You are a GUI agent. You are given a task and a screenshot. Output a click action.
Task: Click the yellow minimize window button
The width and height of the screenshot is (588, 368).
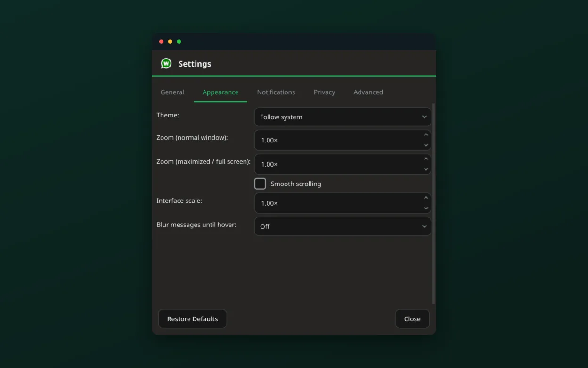(170, 42)
